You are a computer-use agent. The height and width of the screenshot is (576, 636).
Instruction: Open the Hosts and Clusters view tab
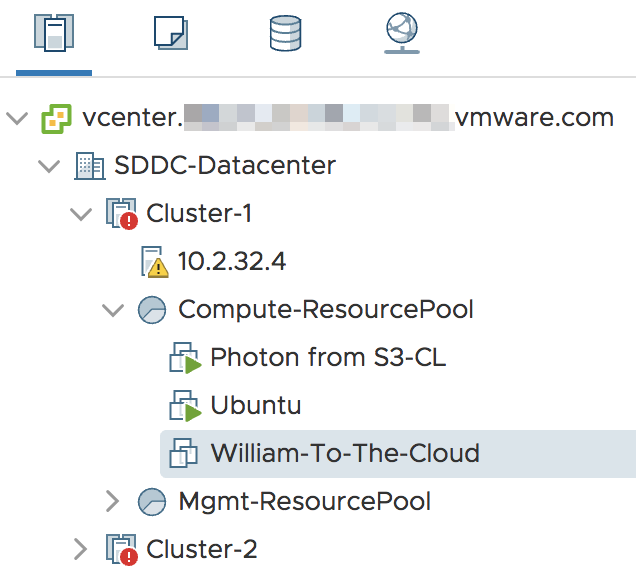[53, 34]
